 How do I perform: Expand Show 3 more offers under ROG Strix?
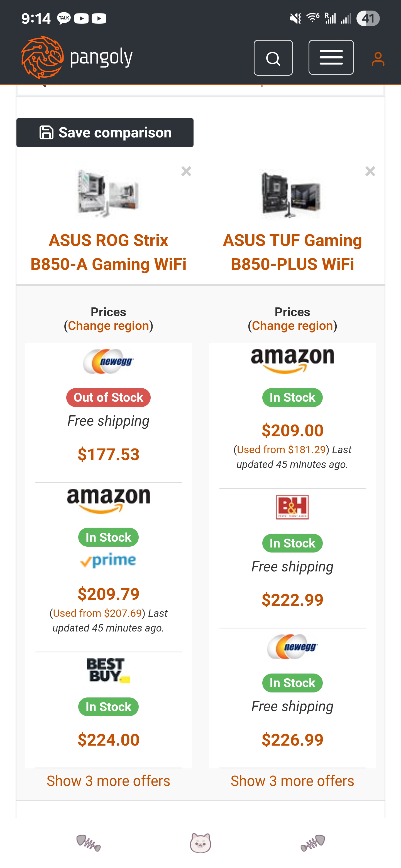[108, 781]
